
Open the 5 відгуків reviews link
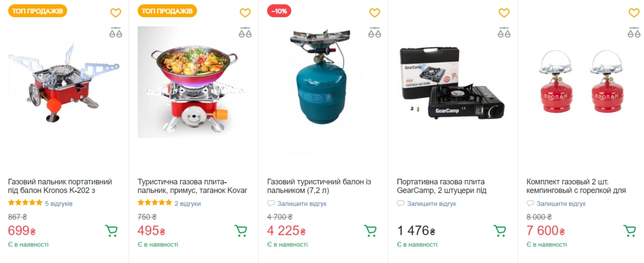[x=58, y=204]
